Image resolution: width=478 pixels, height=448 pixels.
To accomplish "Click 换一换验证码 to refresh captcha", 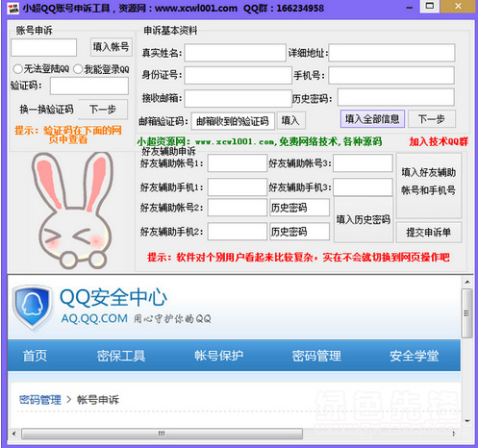I will [47, 110].
